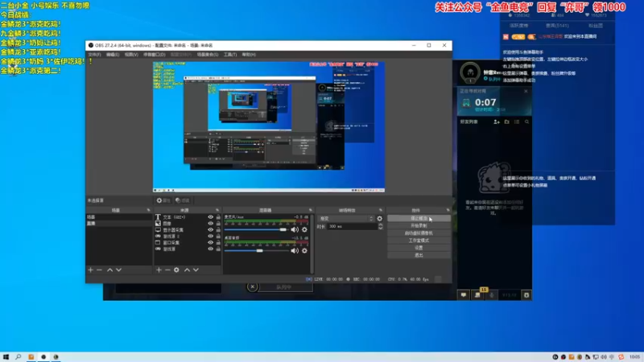Lock the 窗口采集 source

click(x=218, y=243)
